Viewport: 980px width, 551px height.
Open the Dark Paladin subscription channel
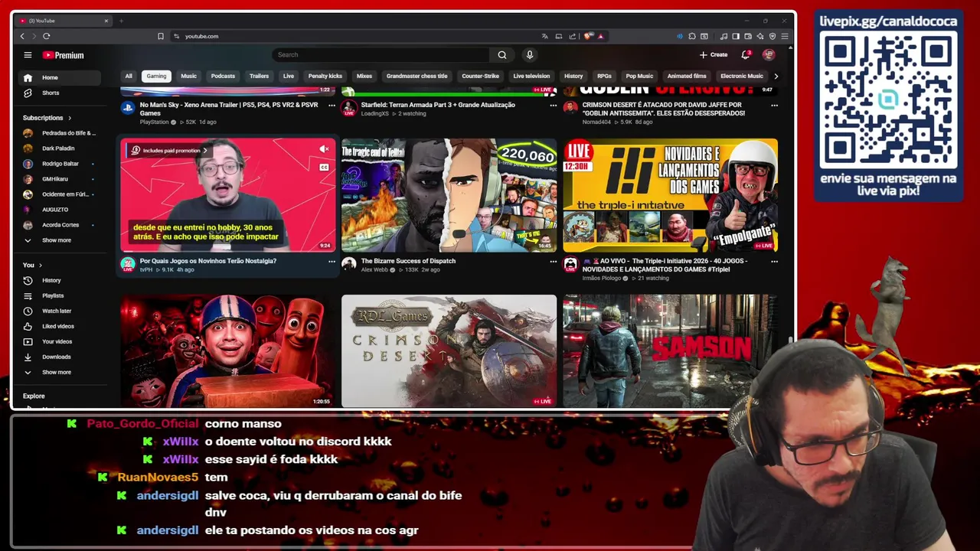60,148
